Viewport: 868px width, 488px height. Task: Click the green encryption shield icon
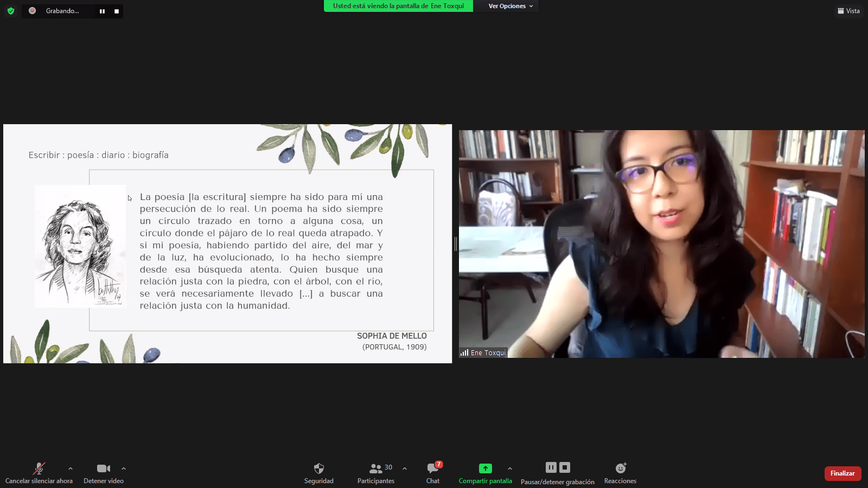point(10,11)
